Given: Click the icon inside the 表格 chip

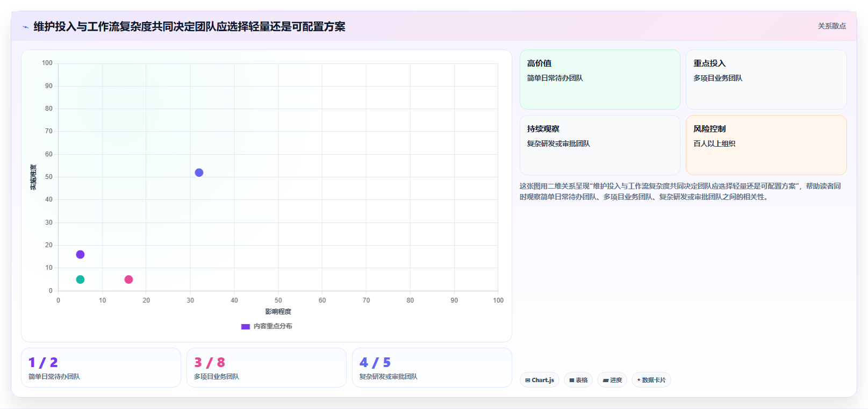Looking at the screenshot, I should point(572,380).
